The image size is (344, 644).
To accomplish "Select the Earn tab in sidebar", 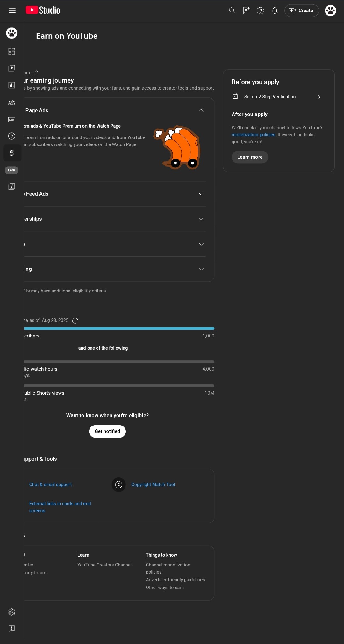I will click(x=12, y=153).
